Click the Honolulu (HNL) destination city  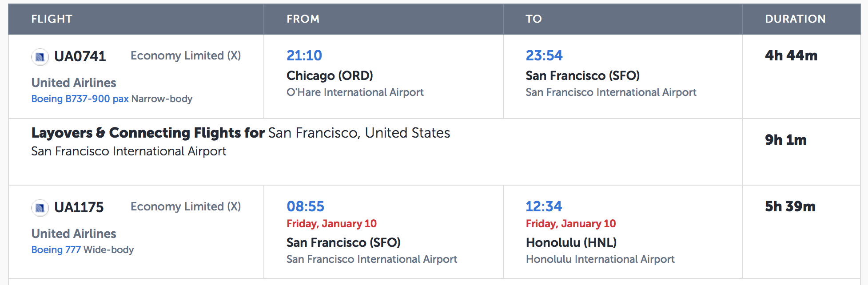click(x=571, y=243)
